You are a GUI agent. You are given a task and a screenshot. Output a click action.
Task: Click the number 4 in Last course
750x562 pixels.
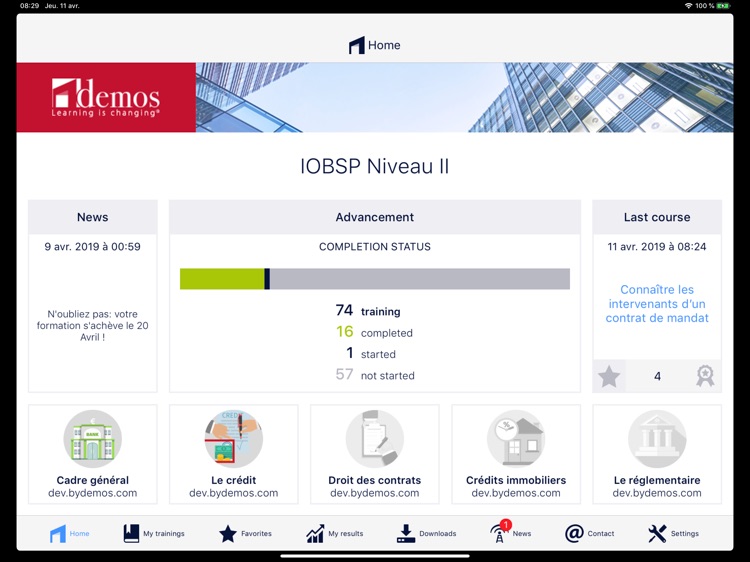coord(657,376)
